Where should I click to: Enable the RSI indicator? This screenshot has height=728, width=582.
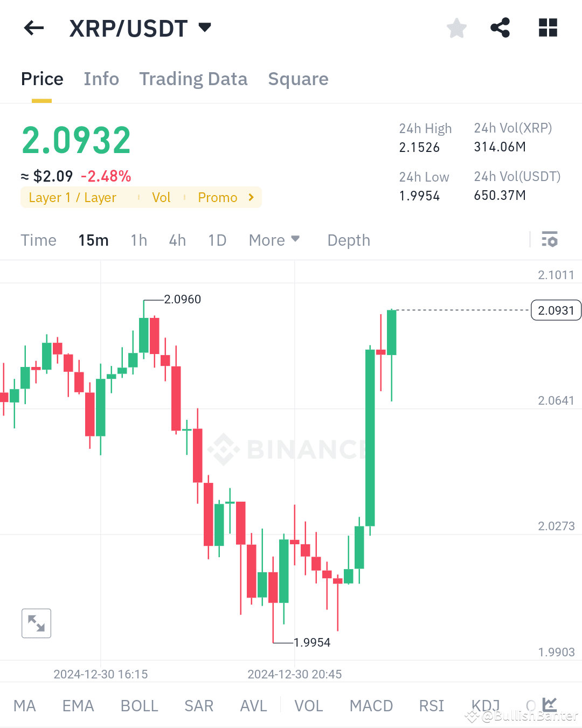click(431, 705)
